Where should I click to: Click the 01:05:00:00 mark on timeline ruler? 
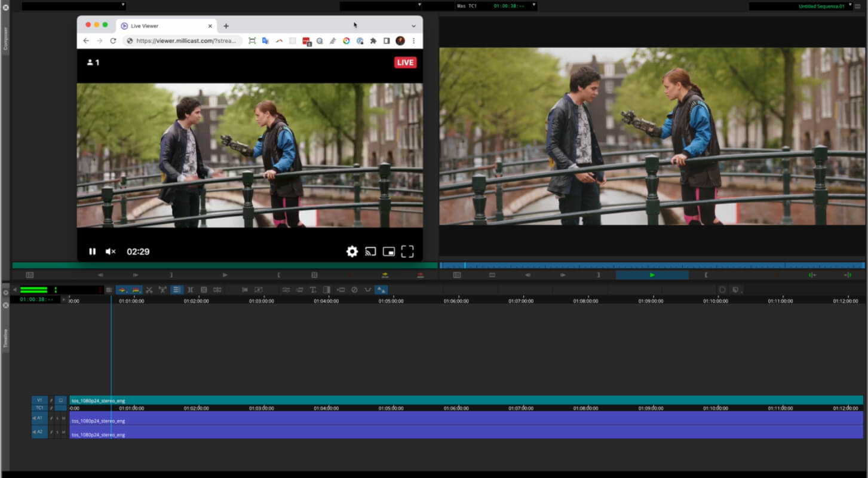click(391, 301)
